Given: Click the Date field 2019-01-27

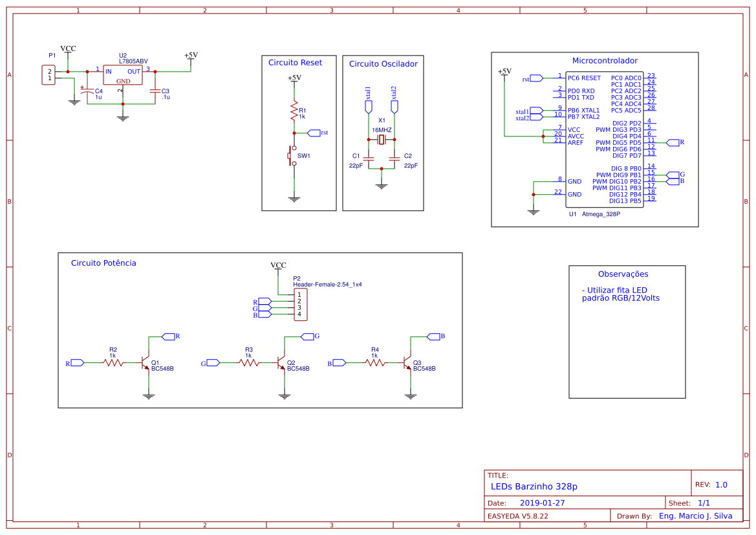Looking at the screenshot, I should tap(541, 501).
